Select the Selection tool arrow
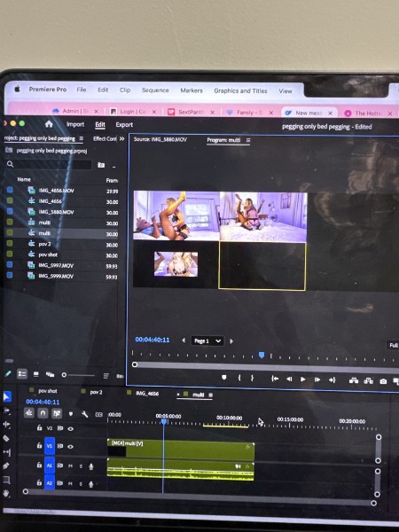399x532 pixels. [x=6, y=396]
